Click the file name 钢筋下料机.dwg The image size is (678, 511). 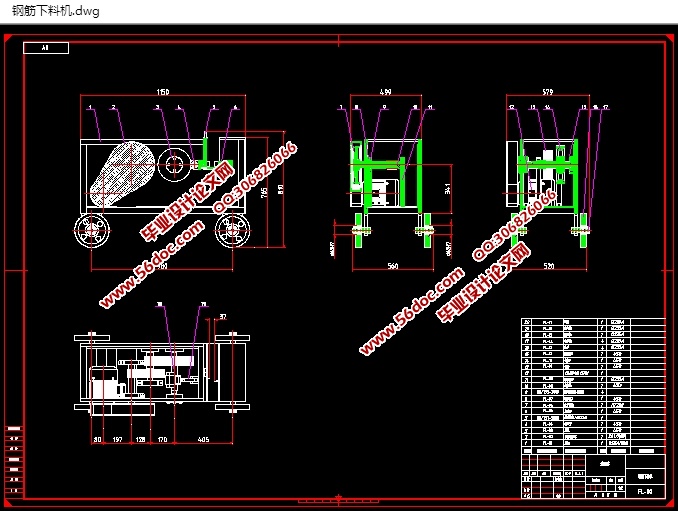point(55,10)
